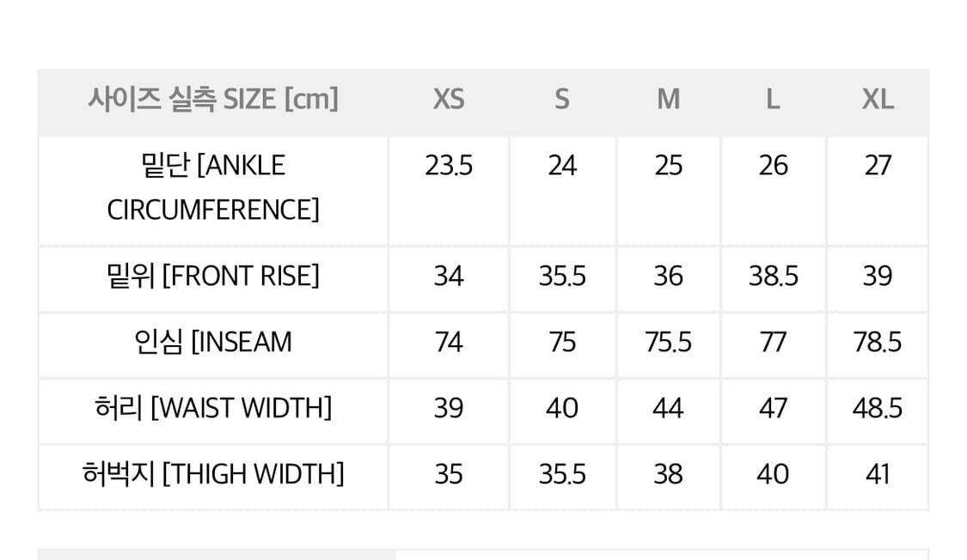This screenshot has height=560, width=967.
Task: Select the THIGH WIDTH row label
Action: pos(213,473)
